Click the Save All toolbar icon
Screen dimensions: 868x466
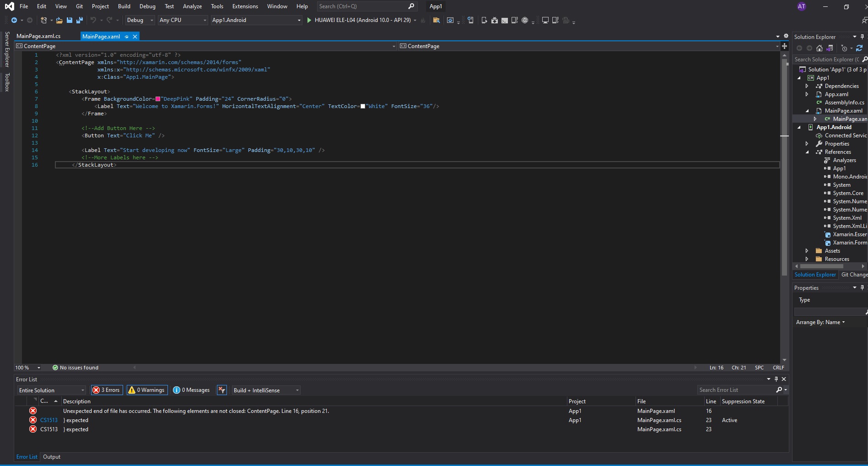[x=79, y=20]
